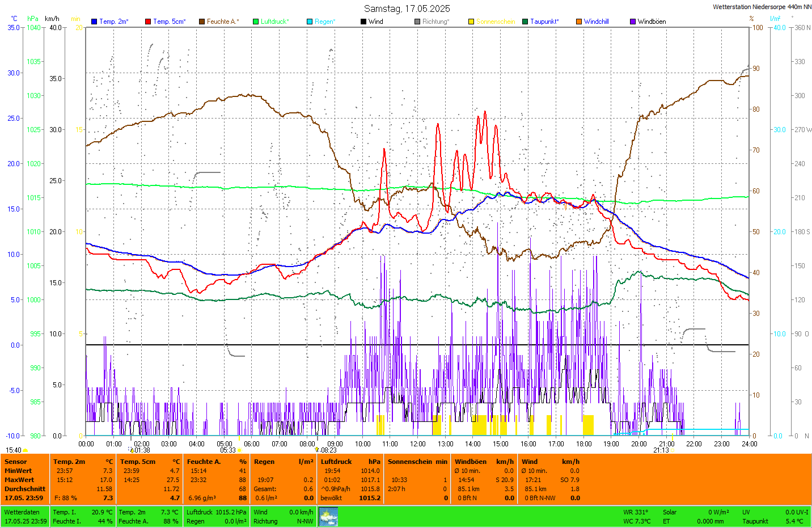The width and height of the screenshot is (812, 528).
Task: Click the Richtung legend label
Action: (x=435, y=22)
